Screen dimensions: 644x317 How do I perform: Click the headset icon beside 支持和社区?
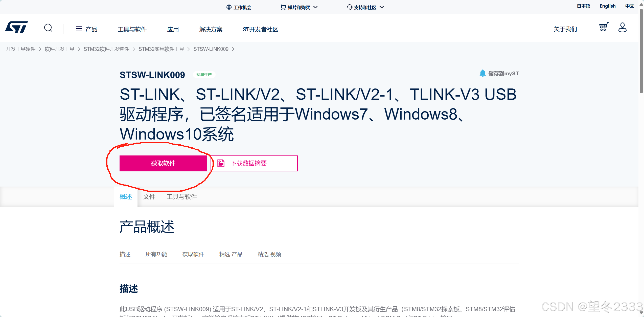point(349,7)
